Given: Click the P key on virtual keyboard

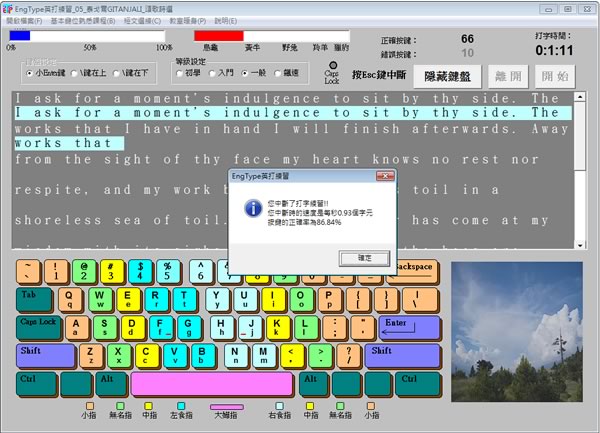Looking at the screenshot, I should pos(329,300).
